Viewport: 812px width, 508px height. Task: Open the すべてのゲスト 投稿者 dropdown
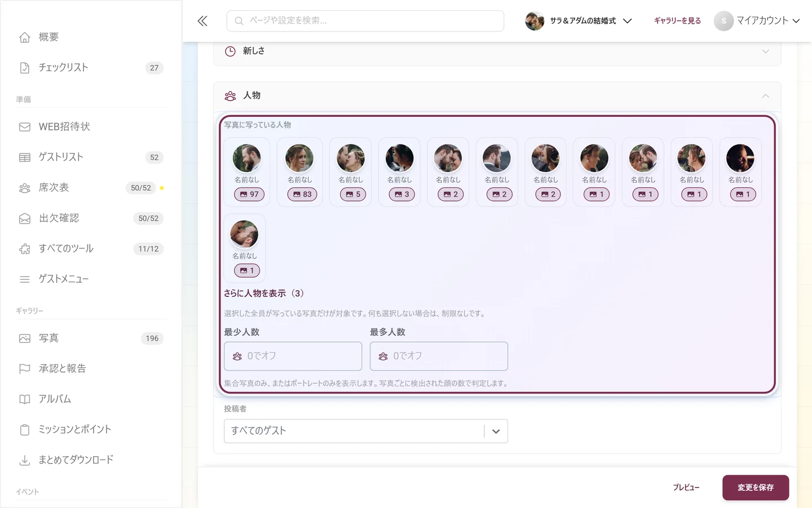click(x=366, y=431)
